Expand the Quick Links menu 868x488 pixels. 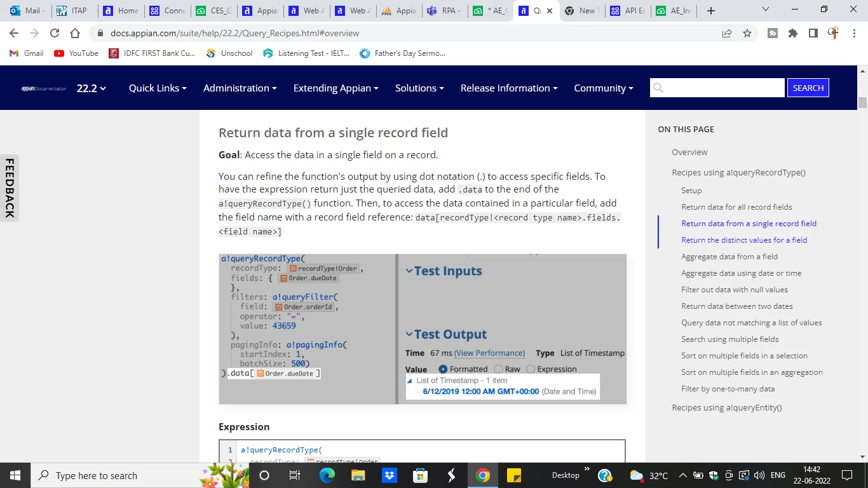[158, 88]
